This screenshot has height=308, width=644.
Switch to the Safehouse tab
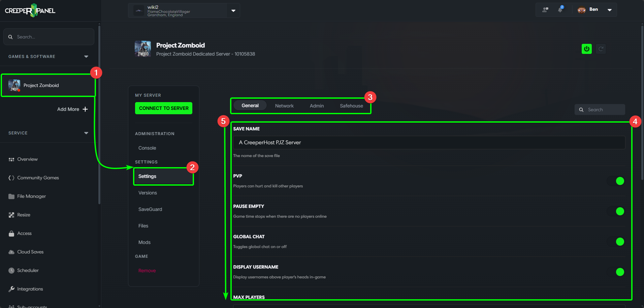click(x=351, y=106)
